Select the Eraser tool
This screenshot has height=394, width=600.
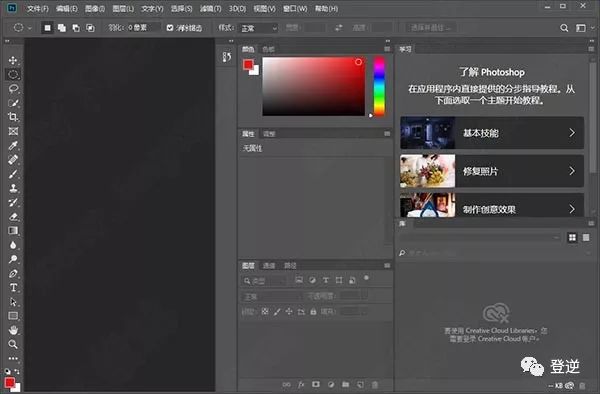click(13, 217)
